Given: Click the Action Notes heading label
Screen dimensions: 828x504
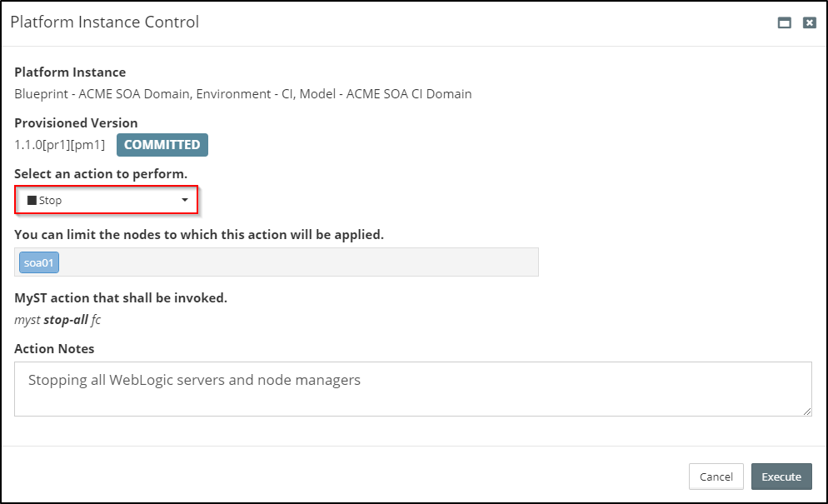Looking at the screenshot, I should (x=54, y=349).
